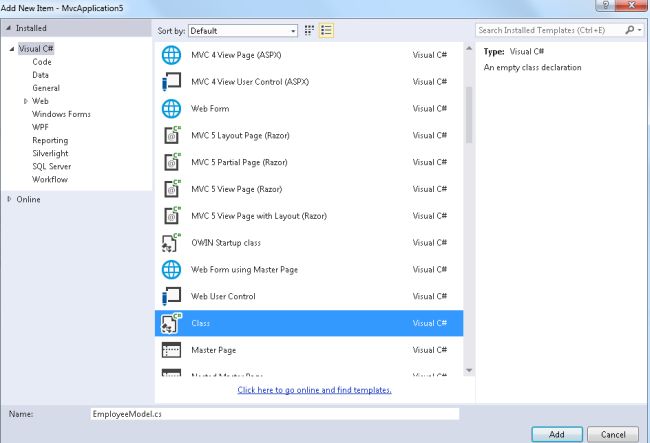Viewport: 650px width, 443px height.
Task: Collapse the Visual C# tree node
Action: coord(12,49)
